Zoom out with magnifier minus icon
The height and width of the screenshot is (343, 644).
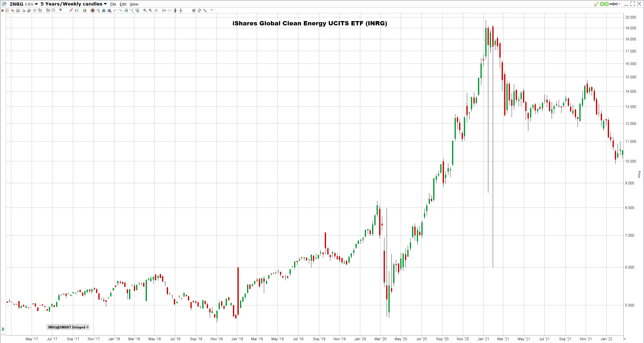[x=150, y=11]
